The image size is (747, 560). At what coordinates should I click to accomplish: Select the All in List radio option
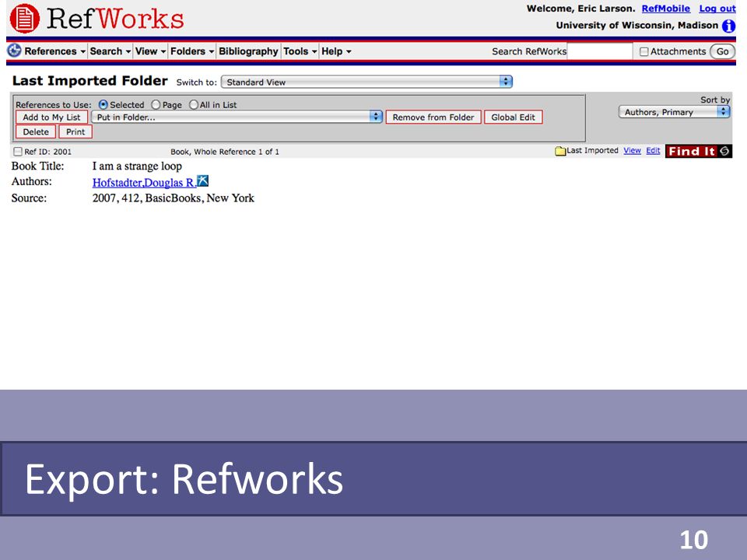(194, 104)
